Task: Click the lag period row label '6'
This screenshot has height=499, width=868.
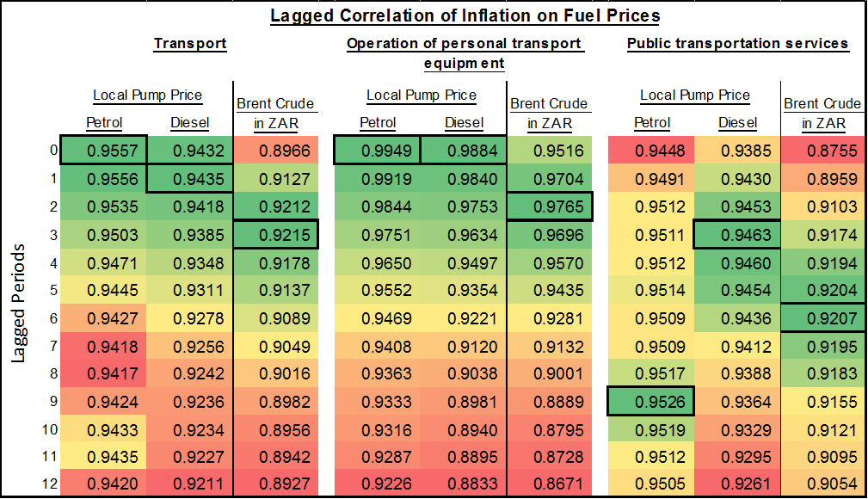Action: coord(53,318)
